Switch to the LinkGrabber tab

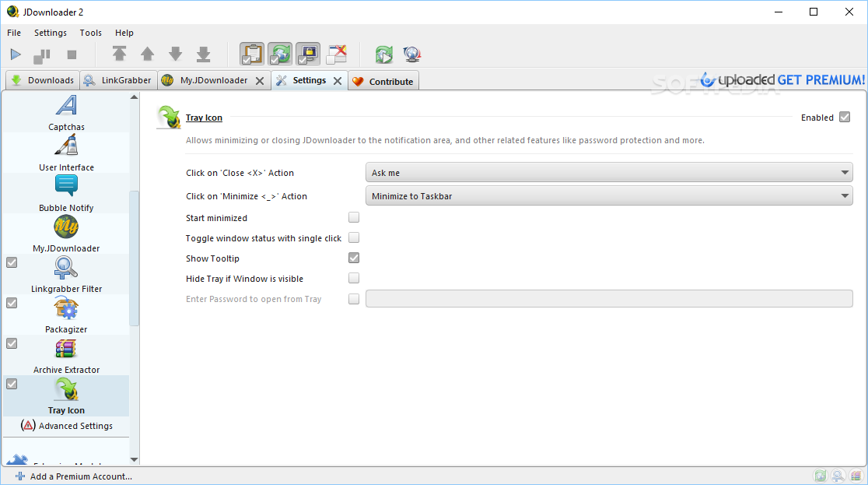click(118, 80)
